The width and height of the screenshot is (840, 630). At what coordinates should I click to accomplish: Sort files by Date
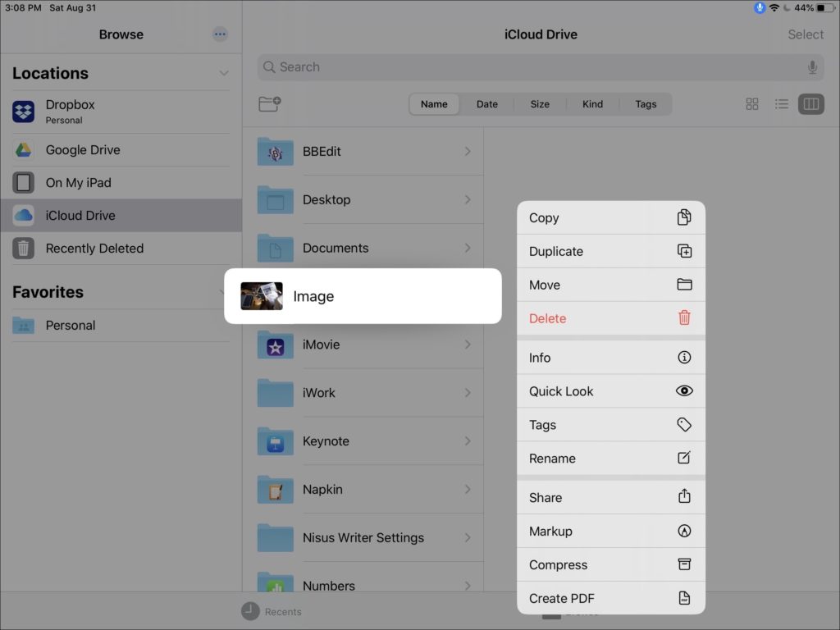point(487,104)
